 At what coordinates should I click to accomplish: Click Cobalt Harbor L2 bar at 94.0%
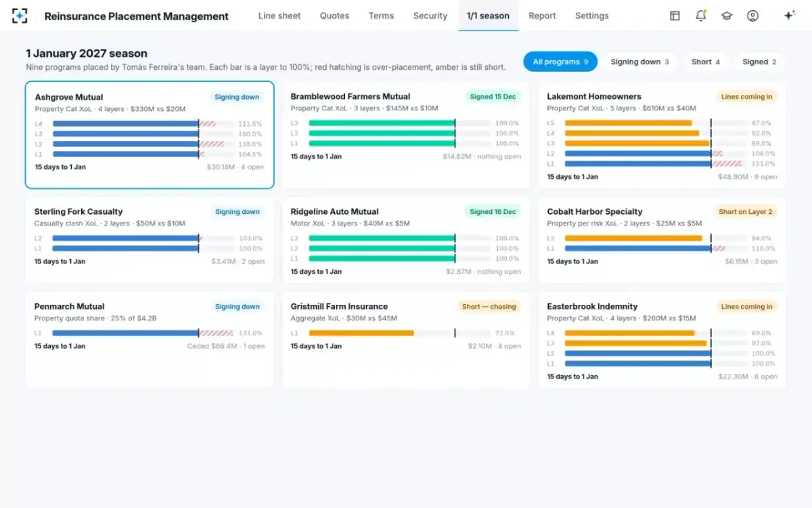(x=656, y=238)
